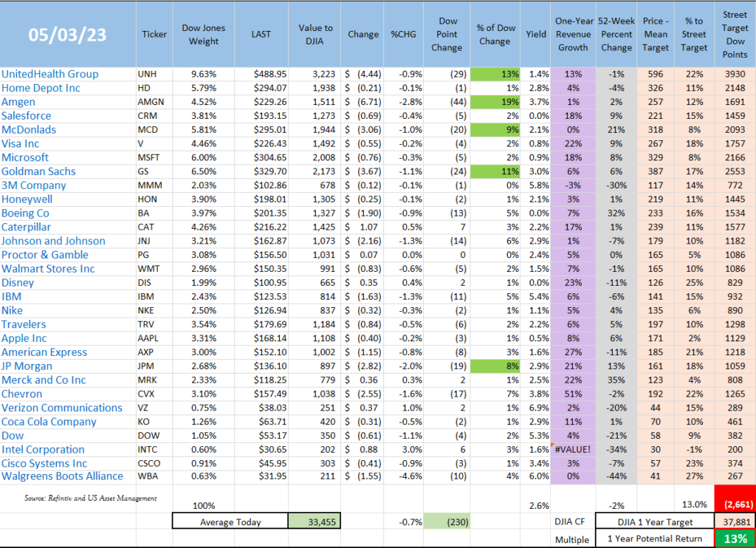The height and width of the screenshot is (548, 756).
Task: Open the Walgreens Boots Alliance link
Action: pyautogui.click(x=62, y=476)
